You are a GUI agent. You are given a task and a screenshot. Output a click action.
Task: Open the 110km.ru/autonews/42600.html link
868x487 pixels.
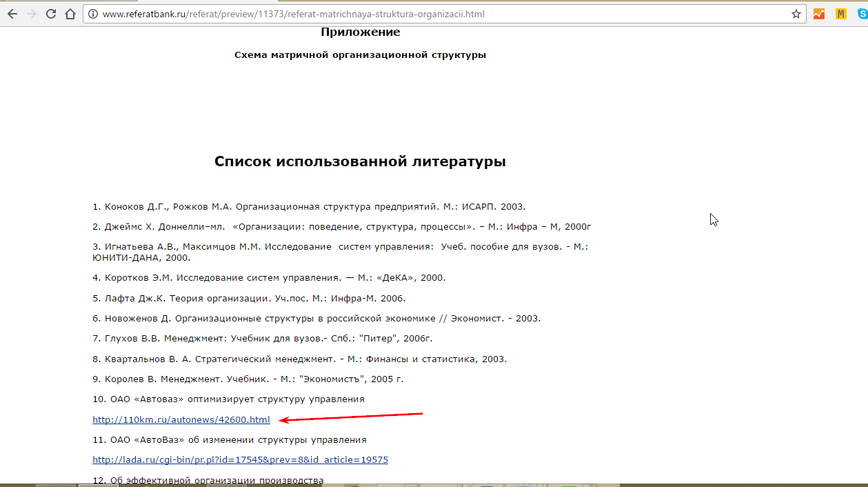pos(181,419)
